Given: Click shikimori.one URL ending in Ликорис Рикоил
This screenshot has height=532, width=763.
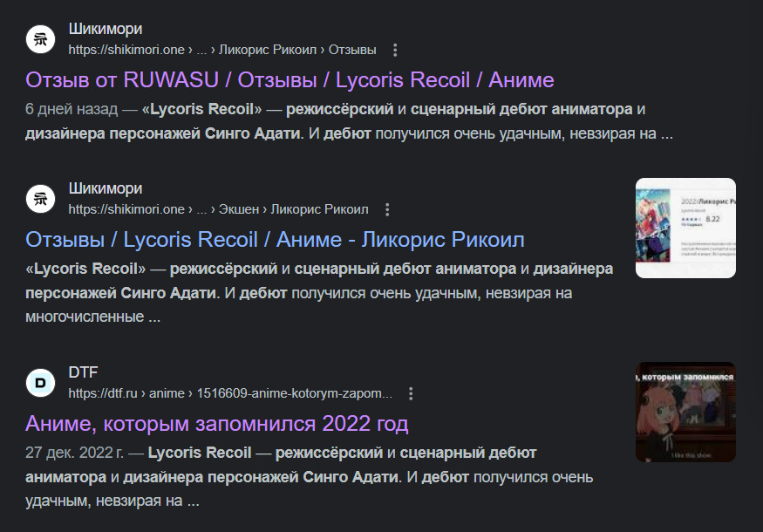Looking at the screenshot, I should (x=219, y=209).
